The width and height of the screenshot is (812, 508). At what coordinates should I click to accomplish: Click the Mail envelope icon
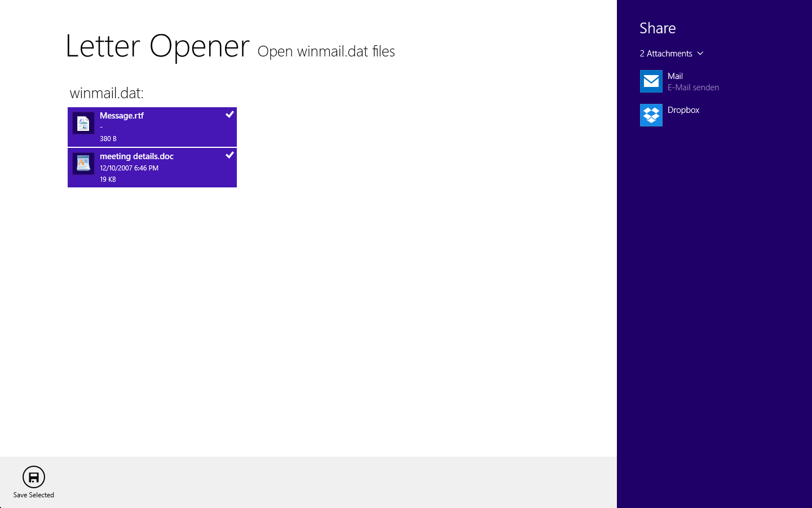tap(651, 81)
